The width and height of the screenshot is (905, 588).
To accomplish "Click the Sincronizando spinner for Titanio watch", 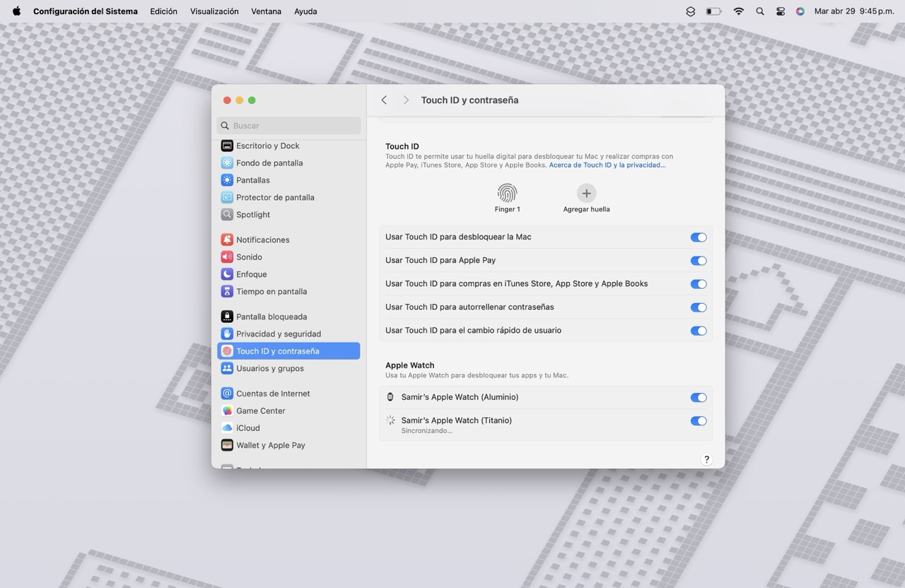I will pos(390,421).
